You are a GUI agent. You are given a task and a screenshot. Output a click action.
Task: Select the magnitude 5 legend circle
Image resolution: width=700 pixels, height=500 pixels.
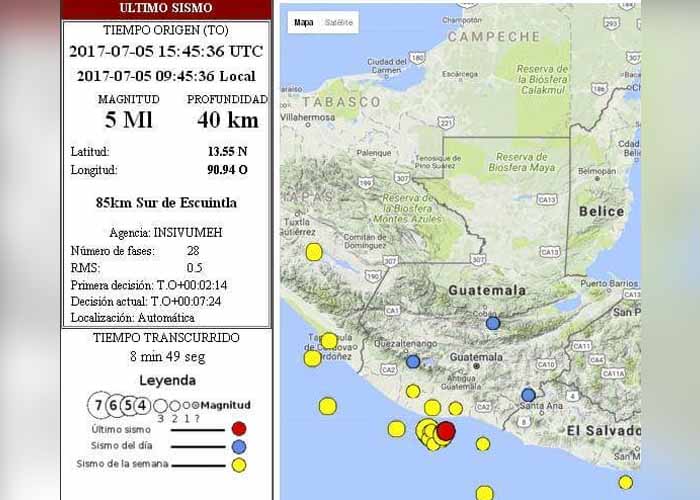click(129, 405)
